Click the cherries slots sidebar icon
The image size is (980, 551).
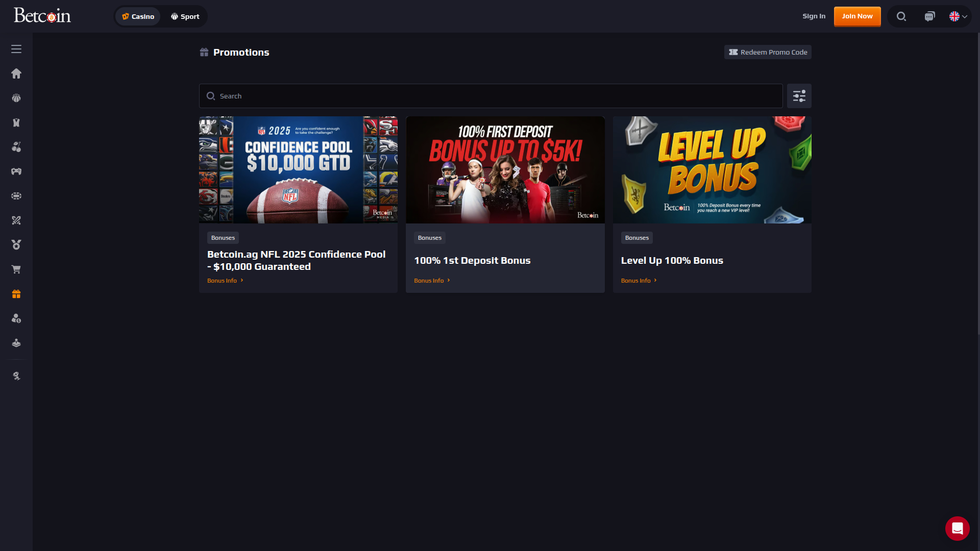tap(16, 147)
